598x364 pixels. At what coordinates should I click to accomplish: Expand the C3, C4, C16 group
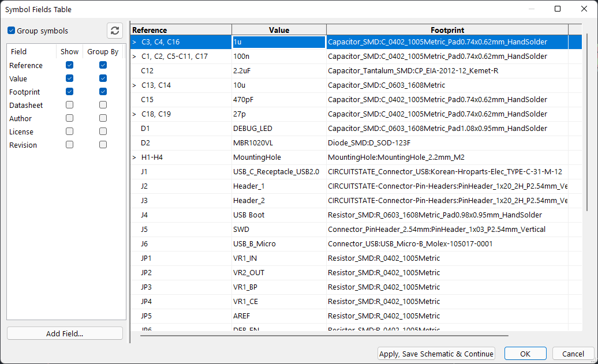coord(134,42)
